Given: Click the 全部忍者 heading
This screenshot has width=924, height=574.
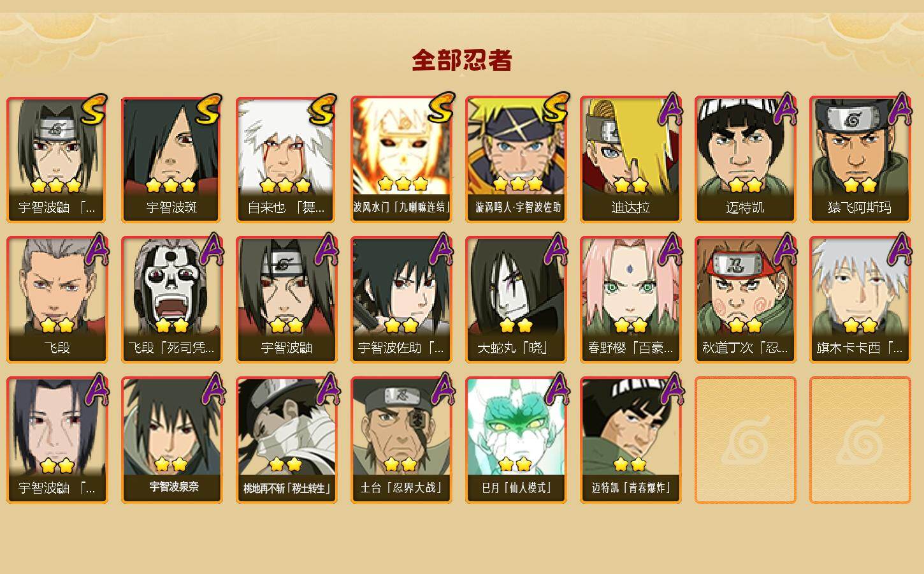Looking at the screenshot, I should pyautogui.click(x=462, y=61).
